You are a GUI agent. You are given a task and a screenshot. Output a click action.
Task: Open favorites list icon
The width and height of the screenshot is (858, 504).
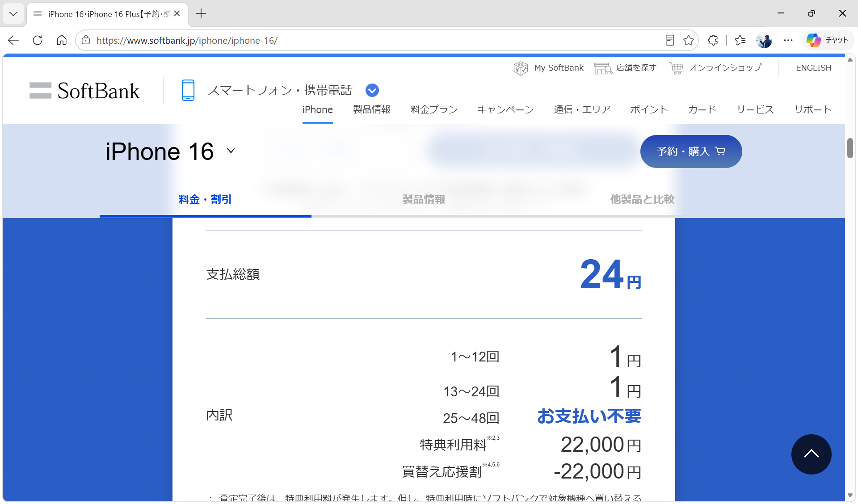coord(740,40)
